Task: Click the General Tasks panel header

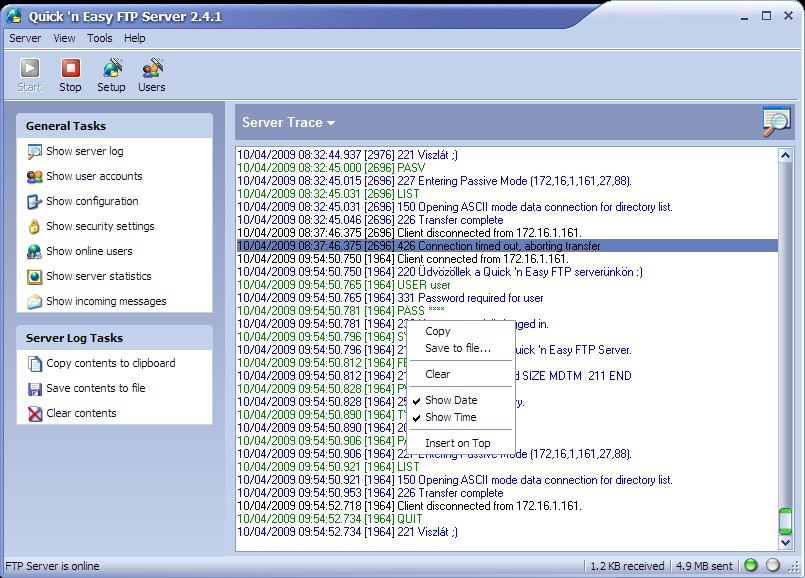Action: point(114,126)
